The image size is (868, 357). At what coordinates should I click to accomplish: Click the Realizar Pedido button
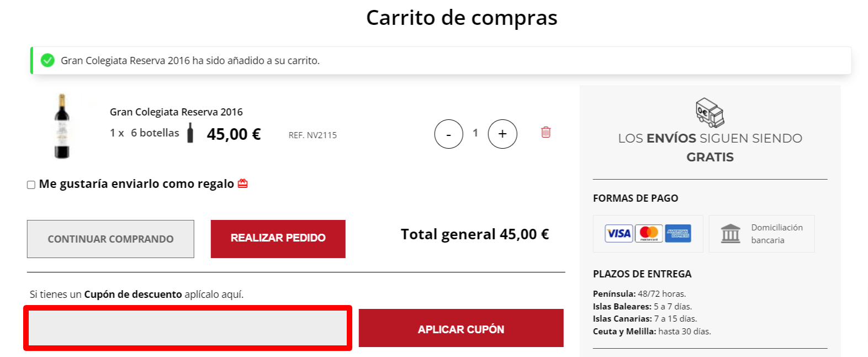278,239
